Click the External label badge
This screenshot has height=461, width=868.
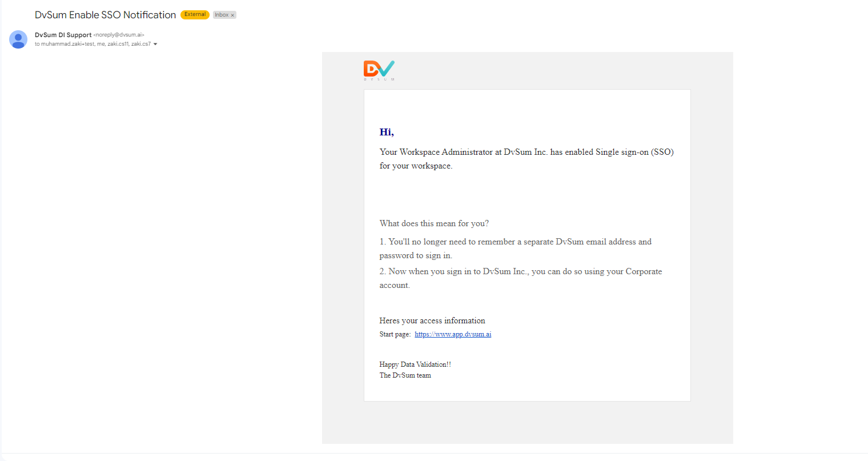195,15
